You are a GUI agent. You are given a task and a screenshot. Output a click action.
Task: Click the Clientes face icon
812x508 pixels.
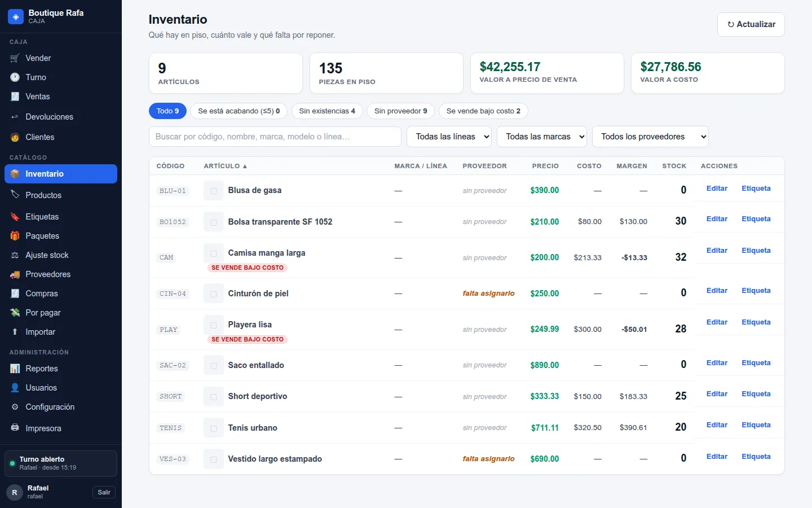(x=15, y=137)
